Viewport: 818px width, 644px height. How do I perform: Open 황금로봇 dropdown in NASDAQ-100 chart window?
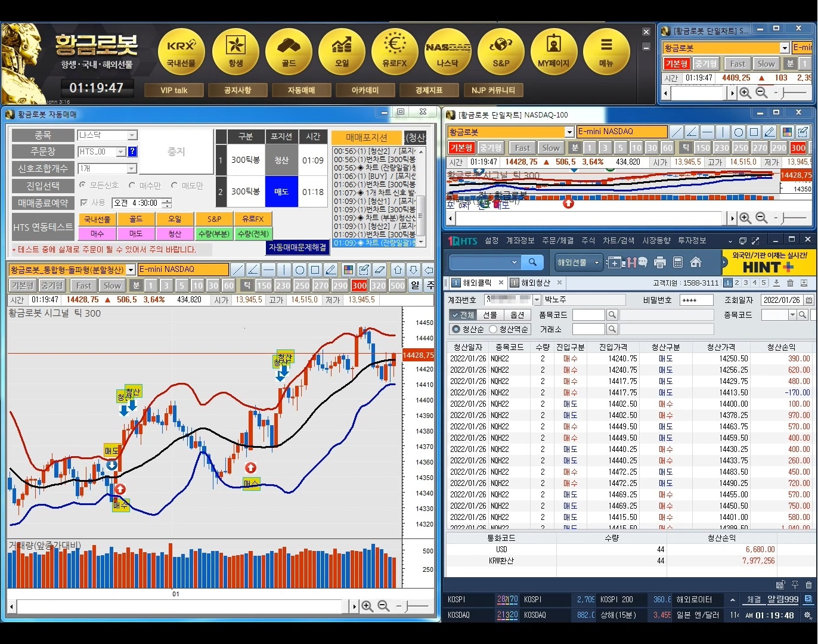569,132
